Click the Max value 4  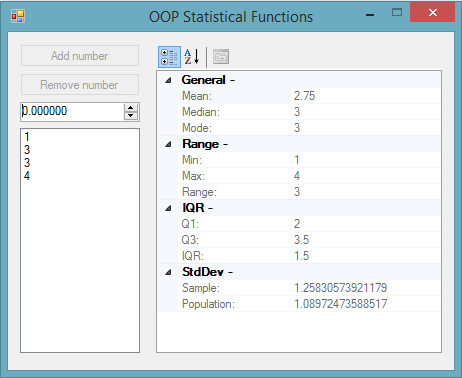pyautogui.click(x=297, y=176)
